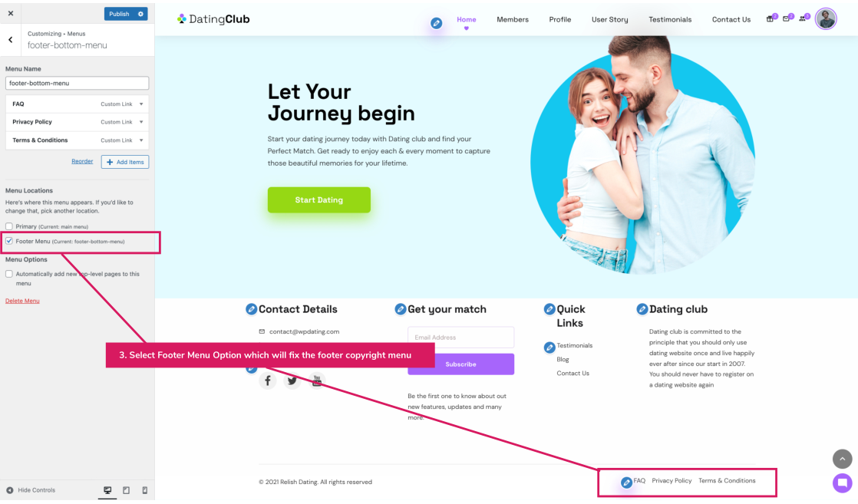
Task: Click the Facebook social icon in footer
Action: click(268, 380)
